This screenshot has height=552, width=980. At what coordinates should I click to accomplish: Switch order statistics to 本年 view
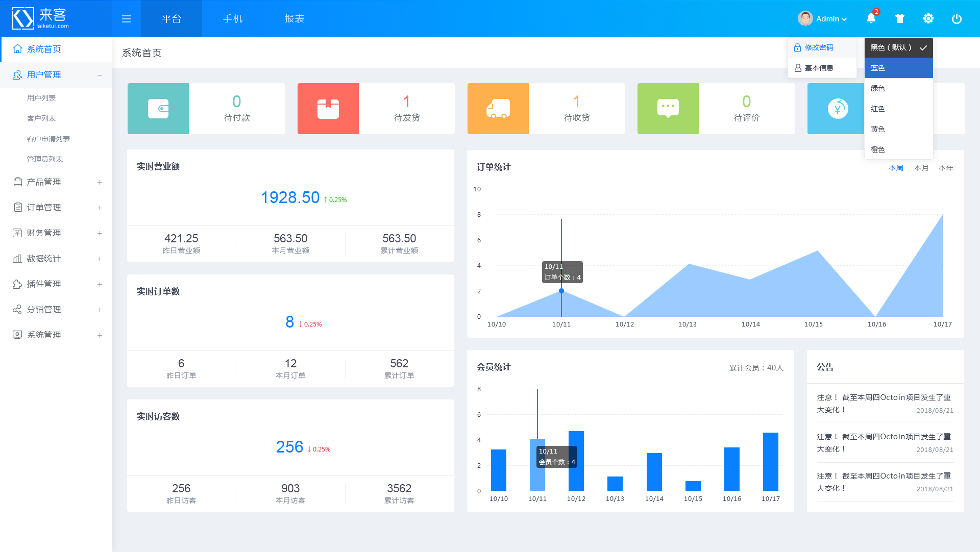946,167
